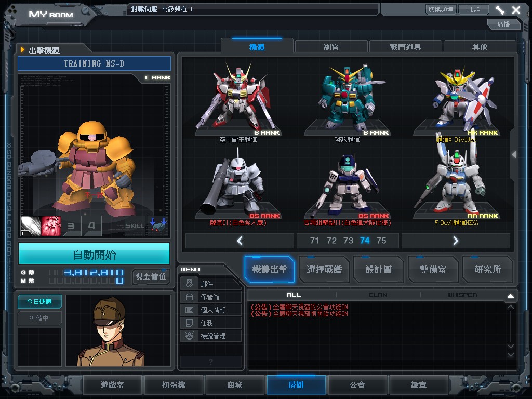The height and width of the screenshot is (399, 532).
Task: Open the SKILL slot
Action: [x=135, y=226]
